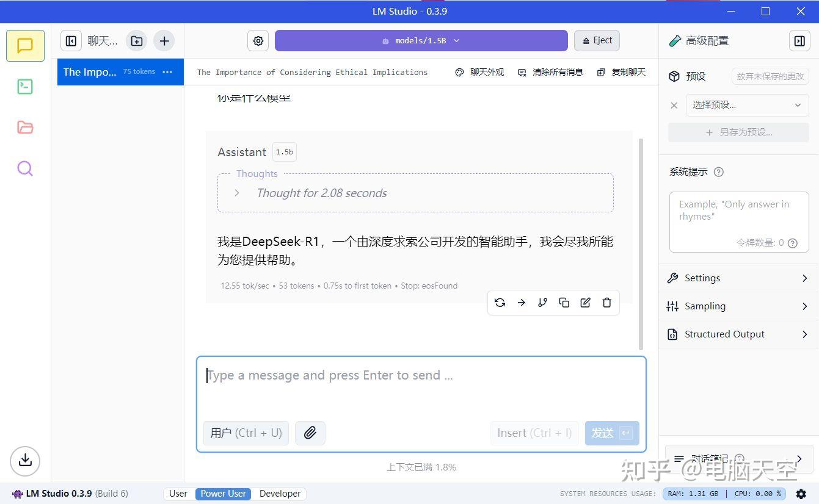
Task: Switch the role with 用户 (Ctrl + U) button
Action: point(246,433)
